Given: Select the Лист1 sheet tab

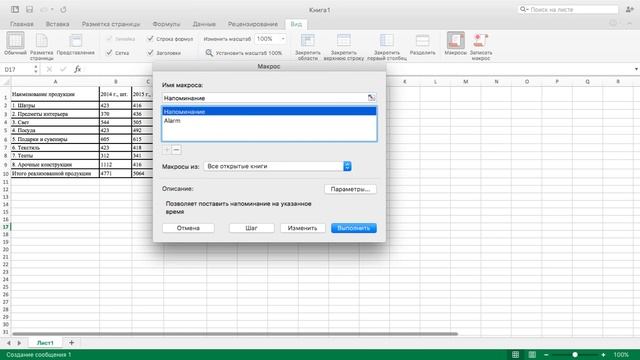Looking at the screenshot, I should [x=45, y=343].
